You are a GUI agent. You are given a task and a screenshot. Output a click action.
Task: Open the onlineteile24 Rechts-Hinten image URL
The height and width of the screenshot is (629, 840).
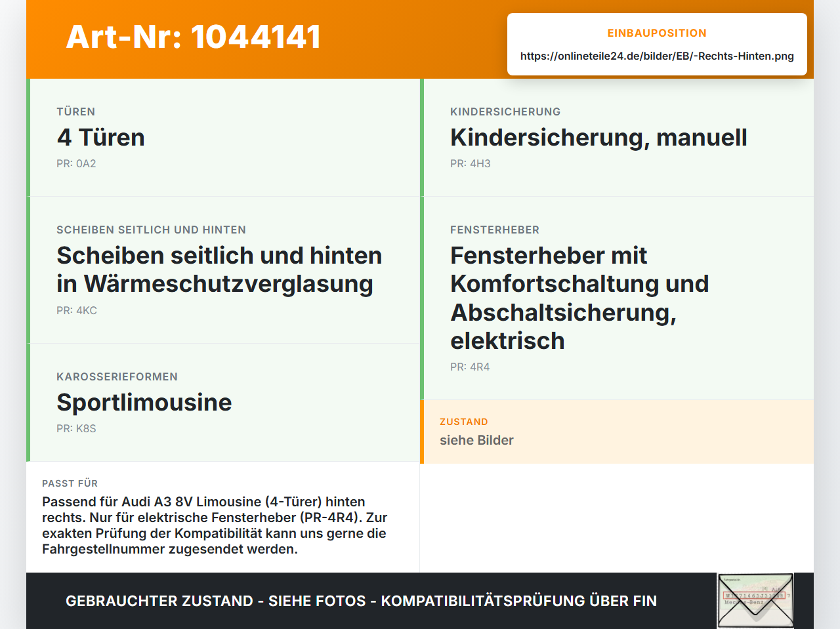(657, 56)
